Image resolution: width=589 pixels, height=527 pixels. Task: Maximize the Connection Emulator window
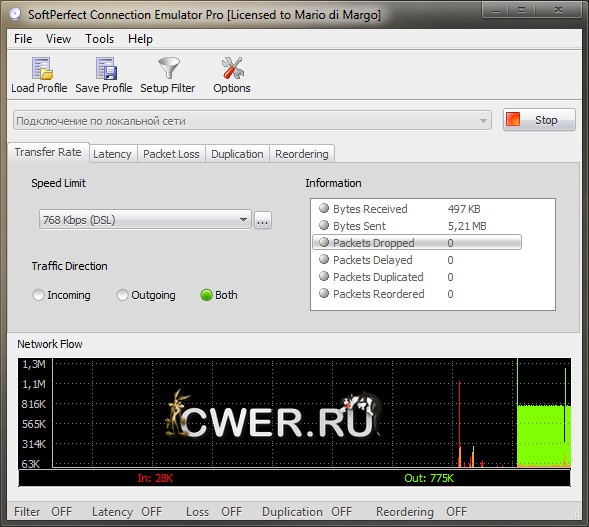[x=521, y=10]
